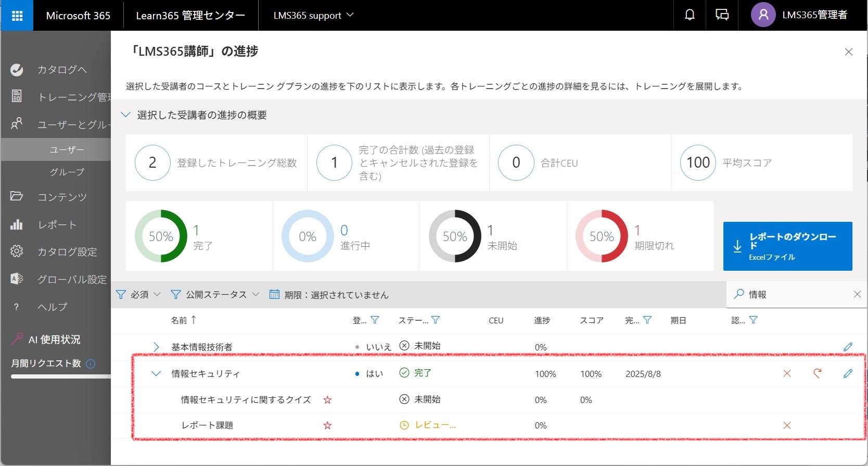Filter the ステー... status column

[x=436, y=320]
